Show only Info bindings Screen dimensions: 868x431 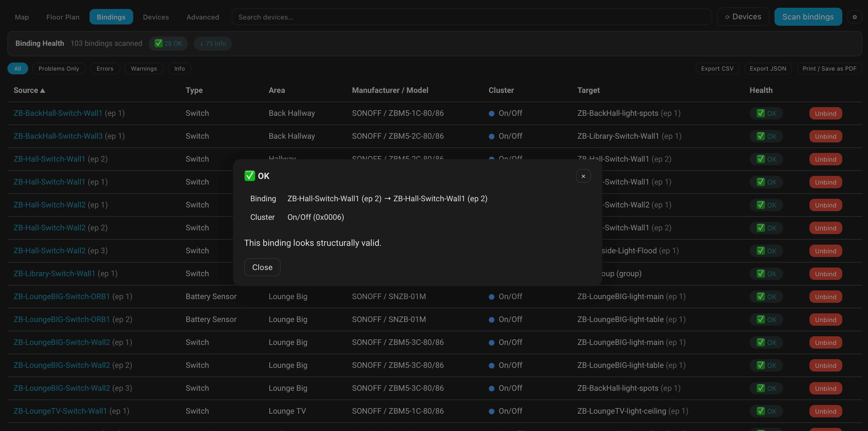[x=179, y=68]
